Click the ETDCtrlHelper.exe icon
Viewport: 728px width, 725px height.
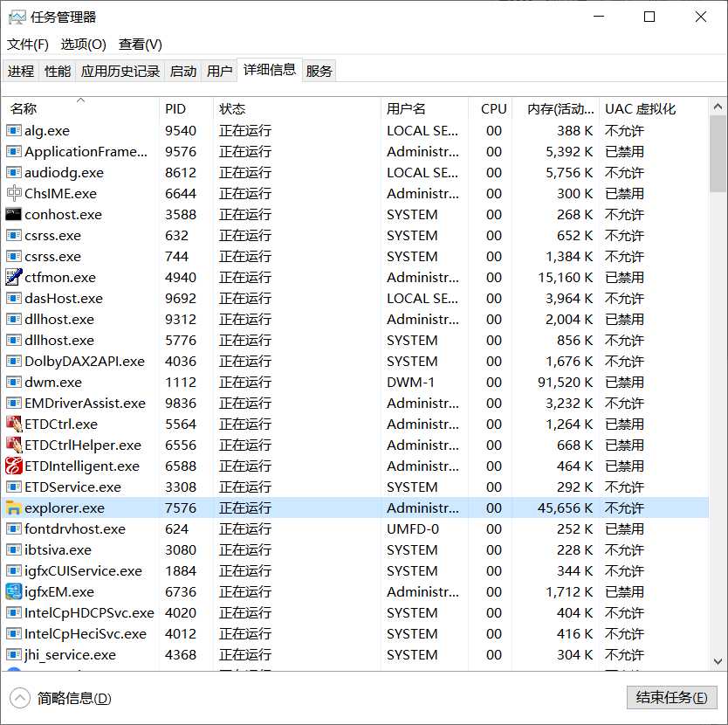point(13,445)
